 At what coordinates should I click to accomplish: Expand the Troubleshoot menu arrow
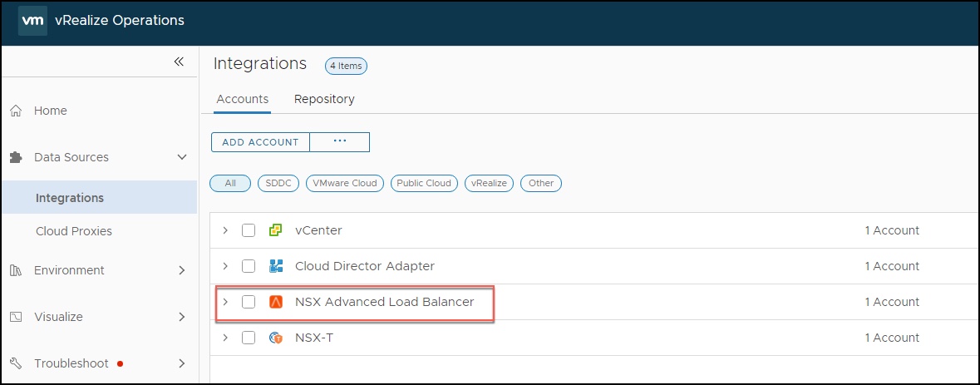click(182, 363)
